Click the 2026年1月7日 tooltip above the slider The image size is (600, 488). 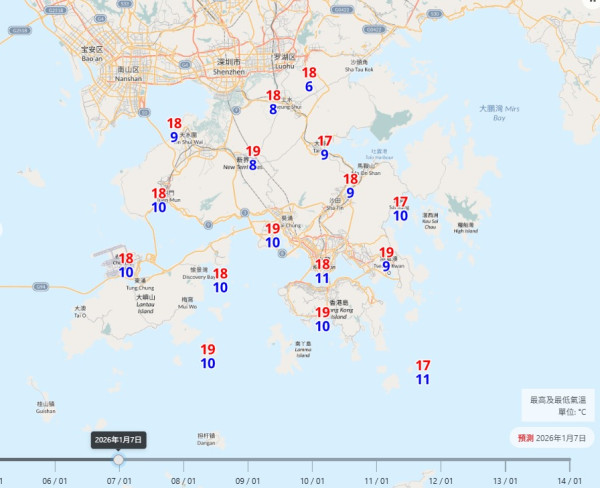point(119,440)
